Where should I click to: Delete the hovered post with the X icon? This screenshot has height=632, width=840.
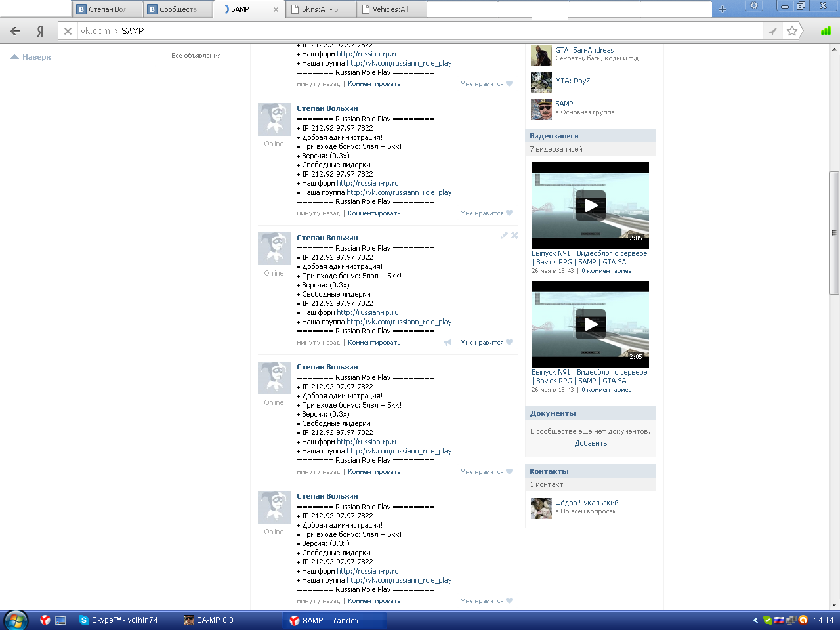click(x=514, y=235)
